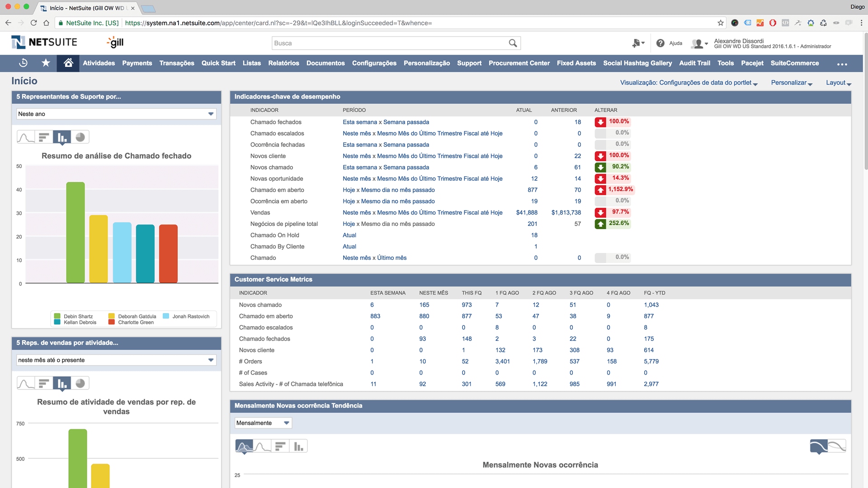The height and width of the screenshot is (488, 868).
Task: Click 883 for Chamado em aberto this week
Action: click(375, 316)
